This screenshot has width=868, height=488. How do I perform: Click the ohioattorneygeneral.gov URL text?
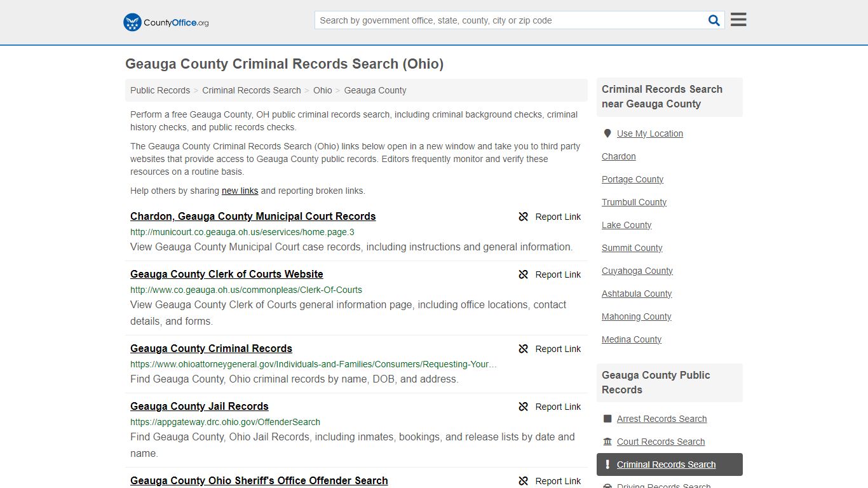point(313,364)
